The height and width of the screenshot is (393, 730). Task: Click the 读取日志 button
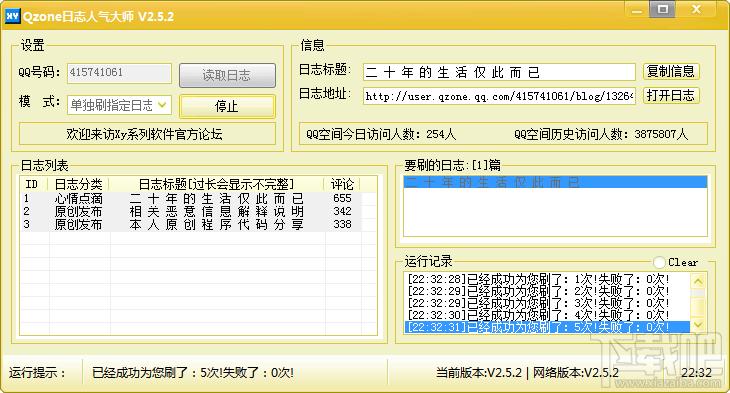227,75
